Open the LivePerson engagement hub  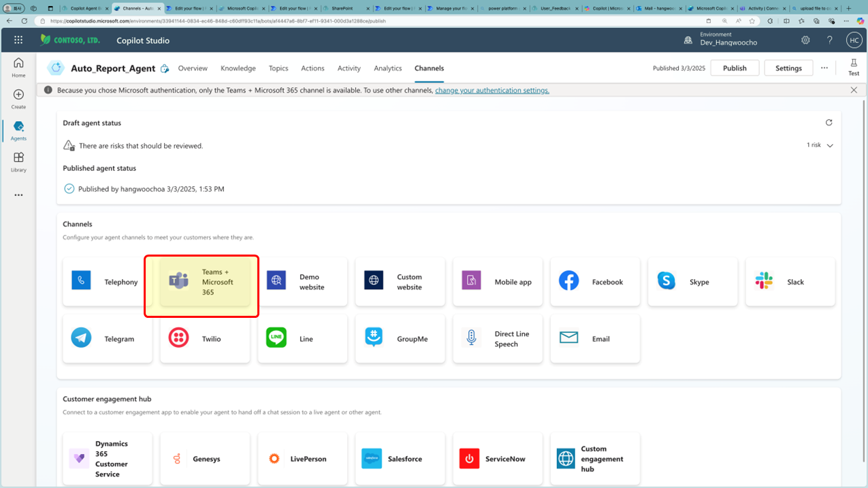coord(302,459)
